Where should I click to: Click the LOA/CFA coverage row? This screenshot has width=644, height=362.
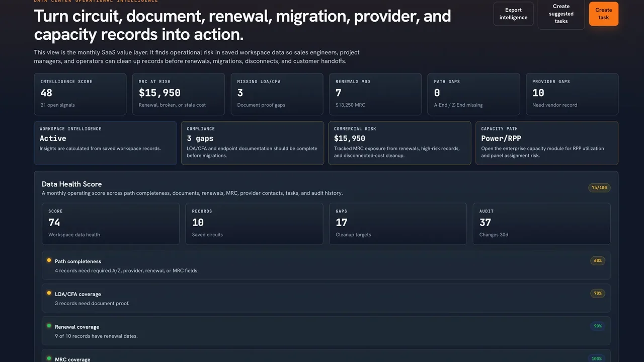click(x=326, y=298)
